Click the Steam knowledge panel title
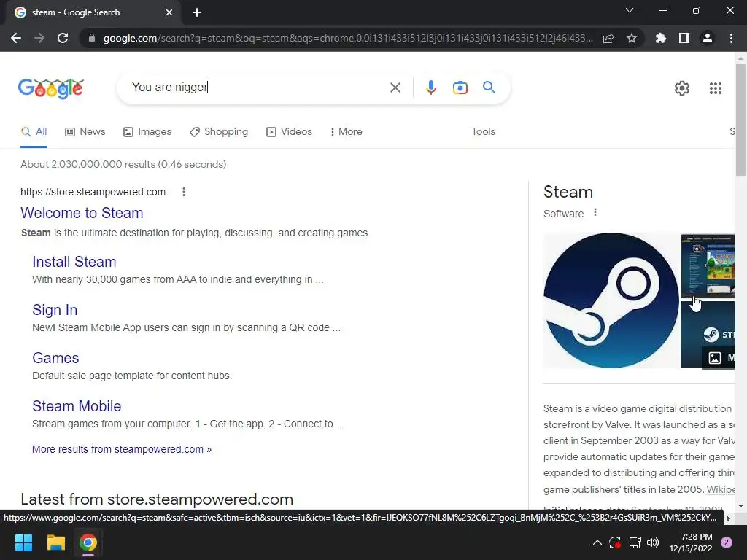 (568, 192)
